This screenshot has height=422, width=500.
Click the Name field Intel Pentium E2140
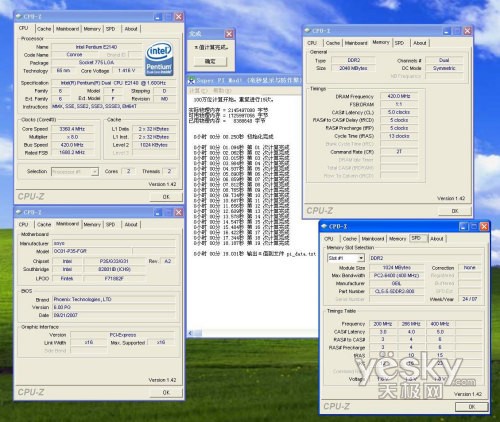pos(96,47)
